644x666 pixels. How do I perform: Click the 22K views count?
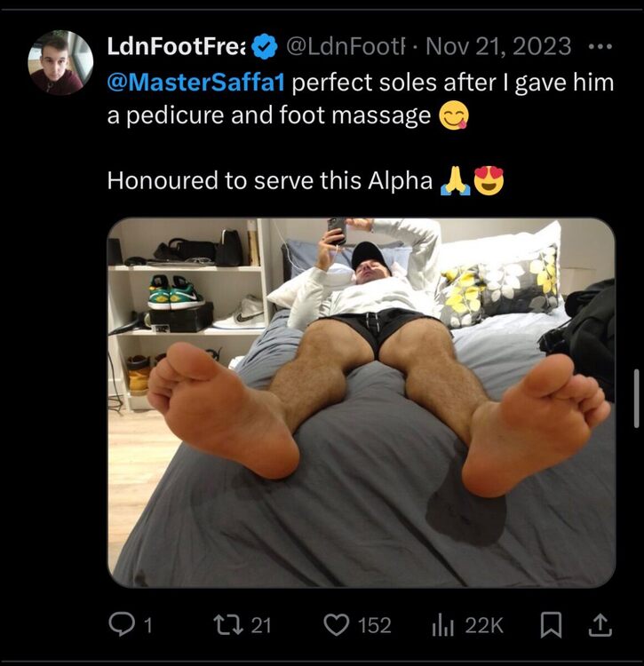[484, 625]
